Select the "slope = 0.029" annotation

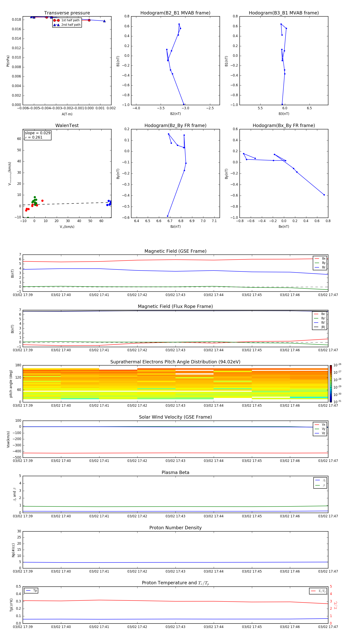point(37,133)
